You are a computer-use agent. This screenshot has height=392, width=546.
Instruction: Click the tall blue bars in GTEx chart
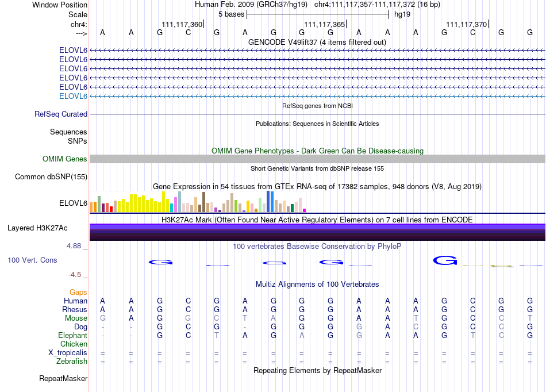(270, 202)
